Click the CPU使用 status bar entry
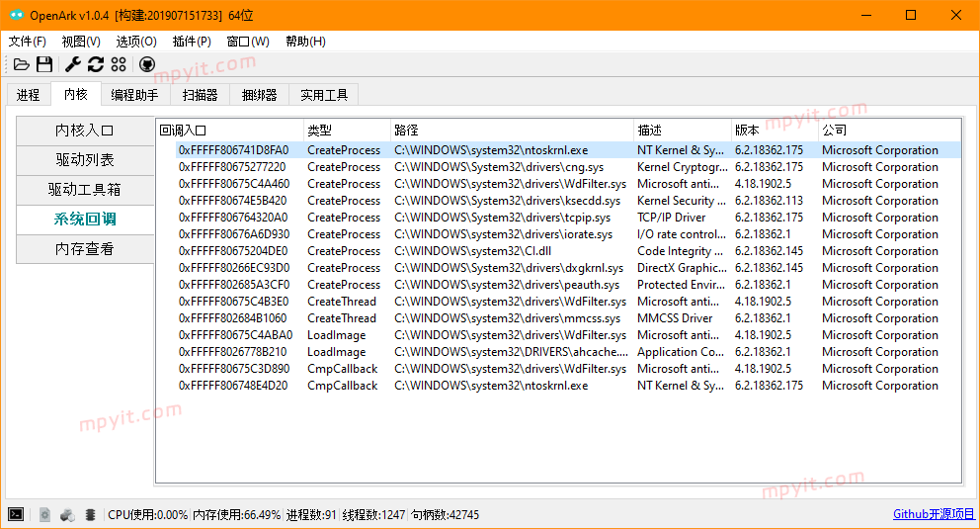980x529 pixels. coord(147,514)
